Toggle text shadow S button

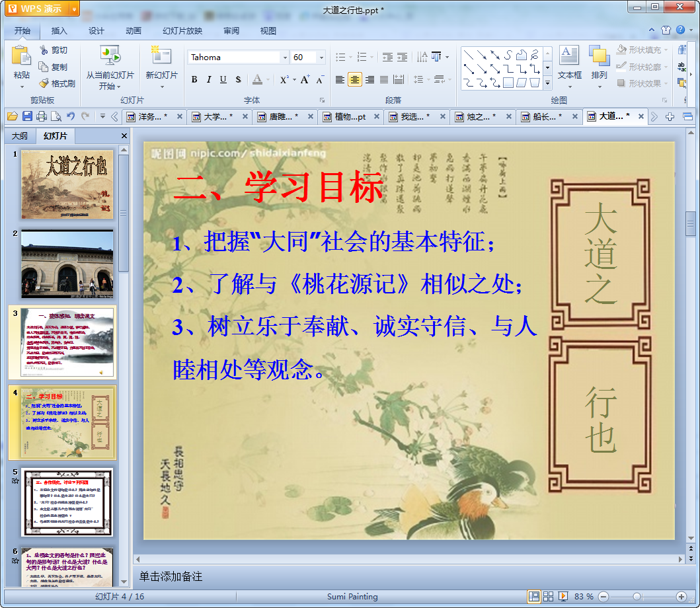(238, 79)
